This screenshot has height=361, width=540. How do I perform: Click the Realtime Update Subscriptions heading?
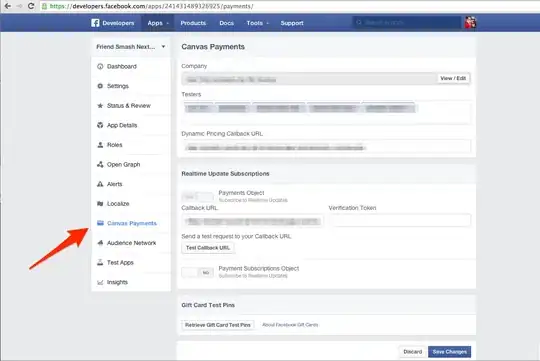225,174
